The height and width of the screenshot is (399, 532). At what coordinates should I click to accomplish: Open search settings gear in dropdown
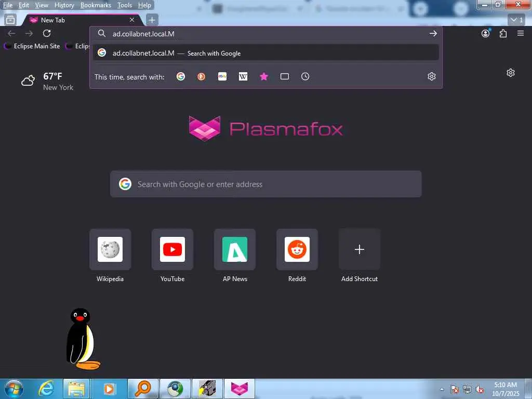pyautogui.click(x=432, y=77)
